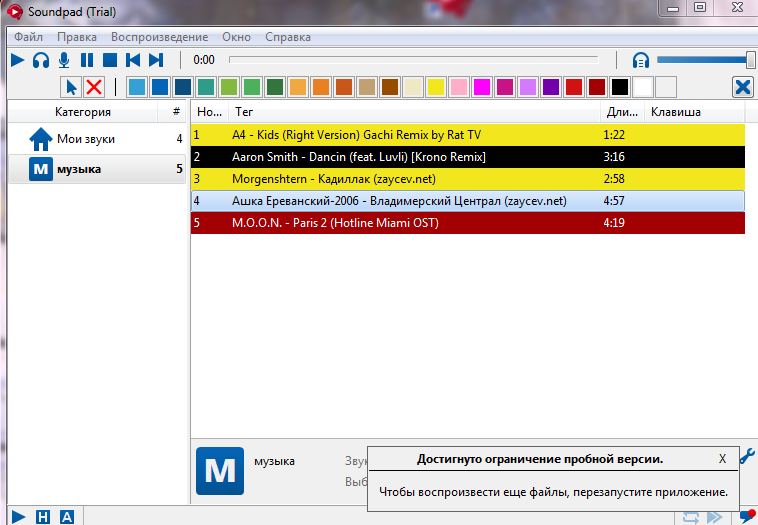Click the microphone icon in the toolbar

(64, 60)
